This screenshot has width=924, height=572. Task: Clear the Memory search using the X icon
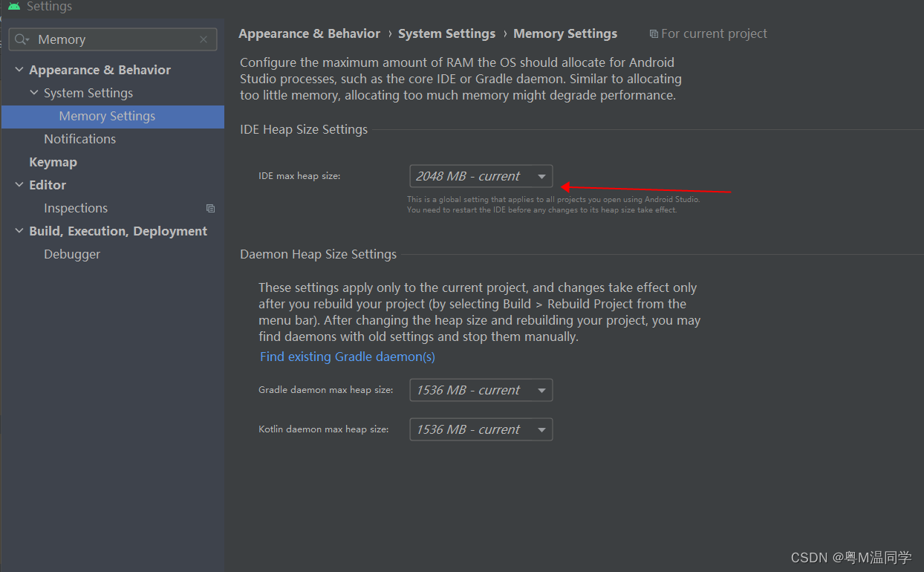(204, 39)
